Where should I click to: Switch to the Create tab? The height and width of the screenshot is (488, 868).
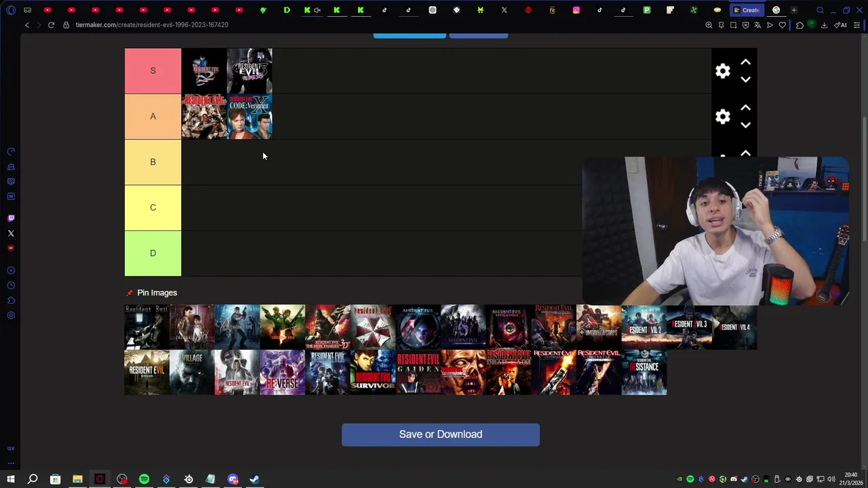(746, 10)
